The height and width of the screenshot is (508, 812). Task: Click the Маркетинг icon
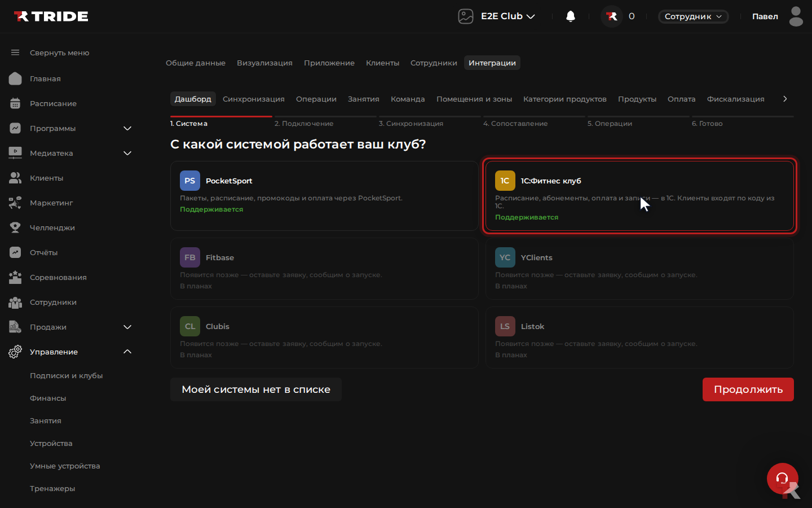(x=15, y=203)
